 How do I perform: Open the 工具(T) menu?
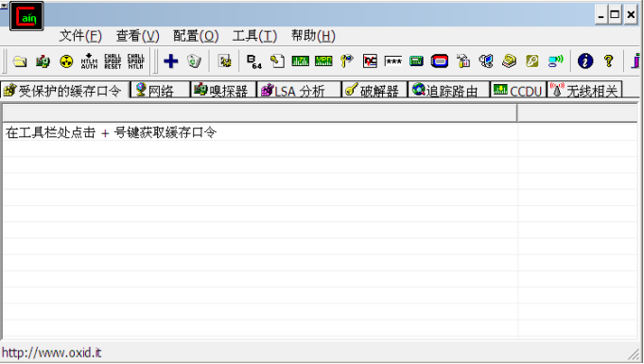[x=254, y=36]
